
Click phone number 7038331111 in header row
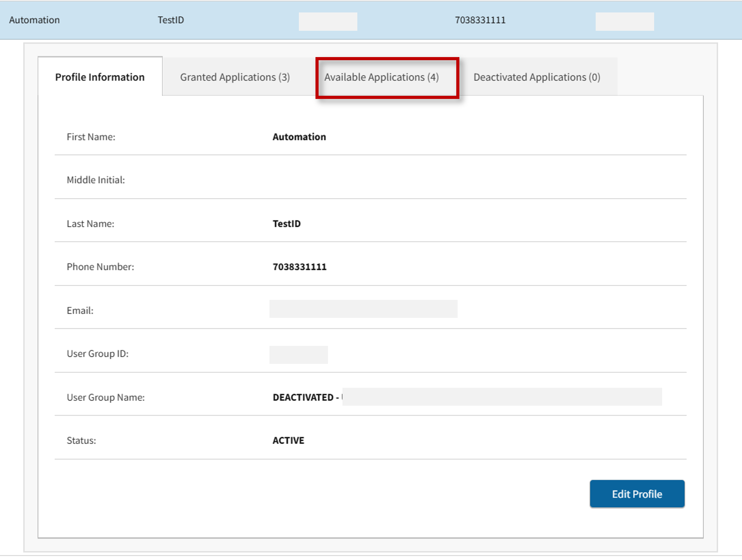coord(480,20)
